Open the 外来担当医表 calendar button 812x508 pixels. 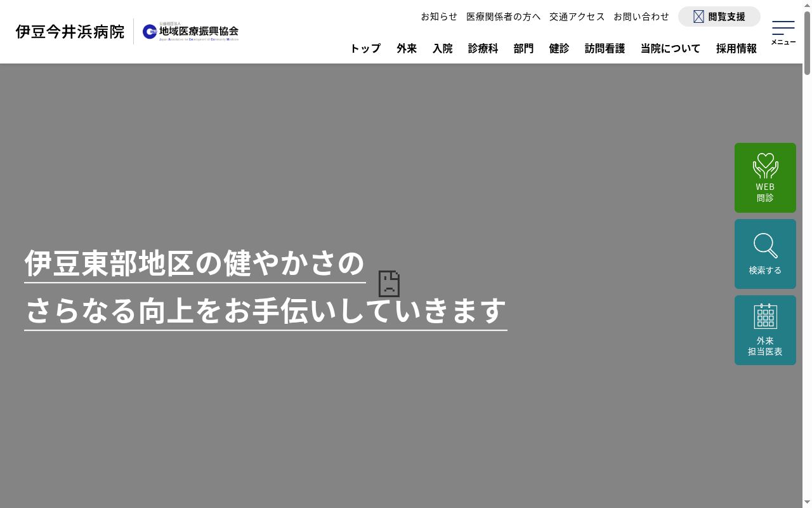pos(765,330)
